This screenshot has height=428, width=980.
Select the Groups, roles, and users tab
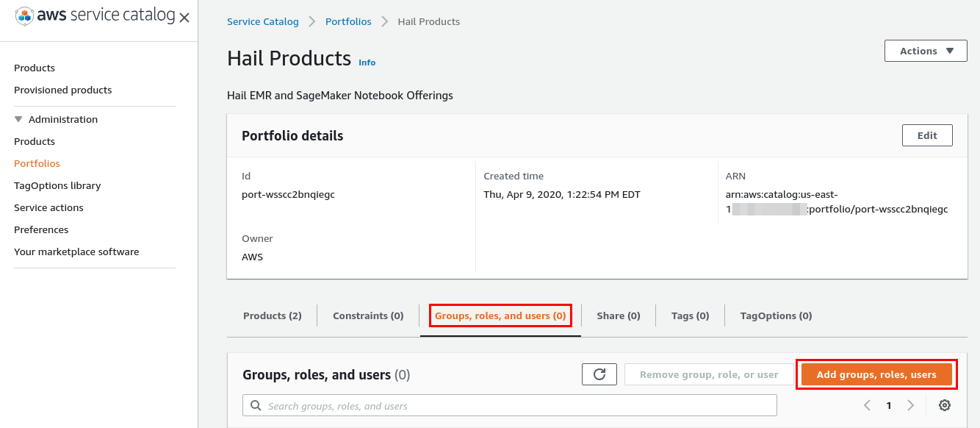pyautogui.click(x=500, y=315)
